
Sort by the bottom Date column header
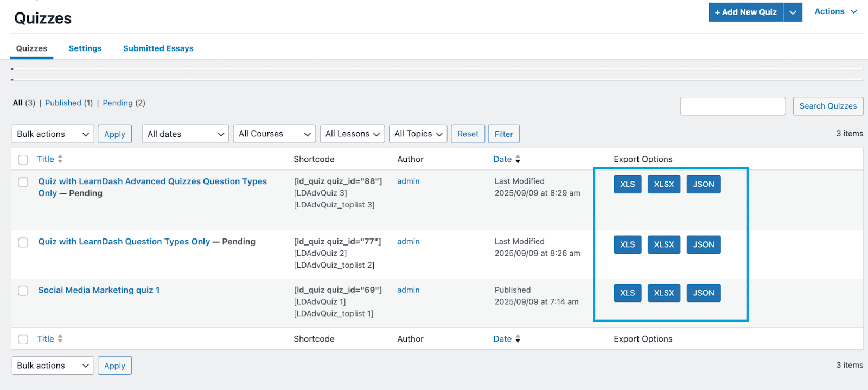tap(502, 339)
